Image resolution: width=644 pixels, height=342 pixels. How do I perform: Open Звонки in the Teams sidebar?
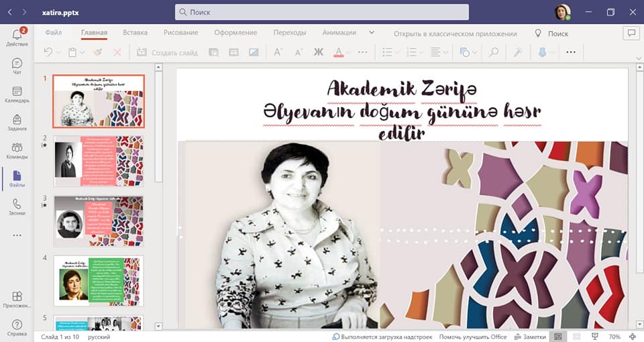(x=17, y=207)
